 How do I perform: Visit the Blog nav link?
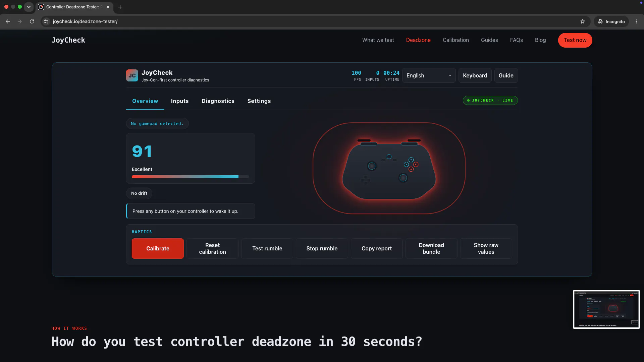540,40
